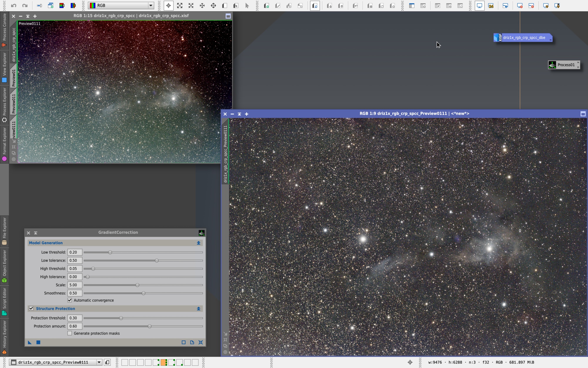Click the zoom-in plus on Preview0111 window title

pyautogui.click(x=246, y=114)
